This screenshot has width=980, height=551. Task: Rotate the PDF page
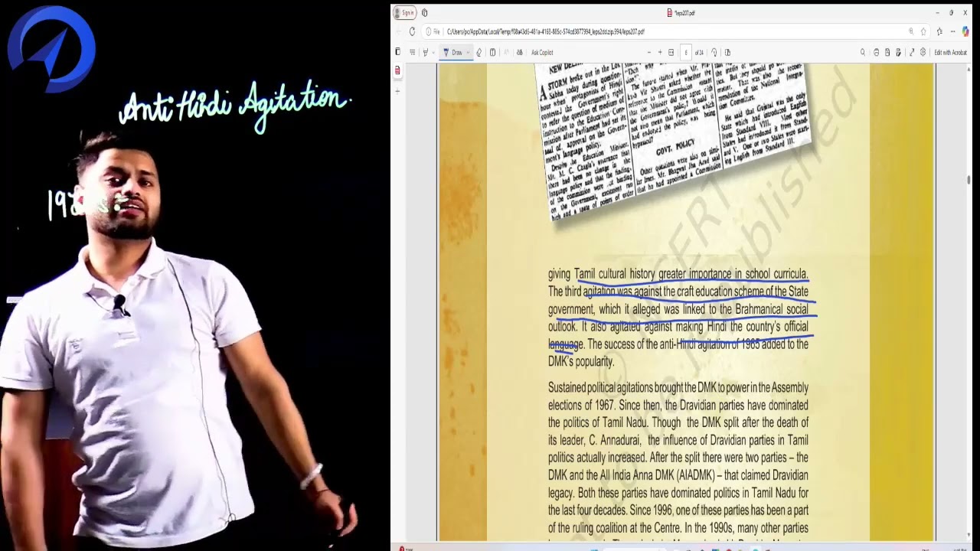click(x=714, y=52)
